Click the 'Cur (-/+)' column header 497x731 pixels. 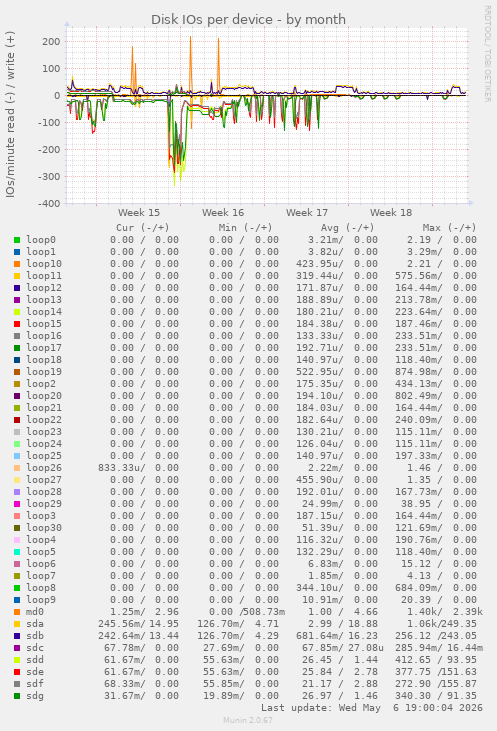(143, 228)
